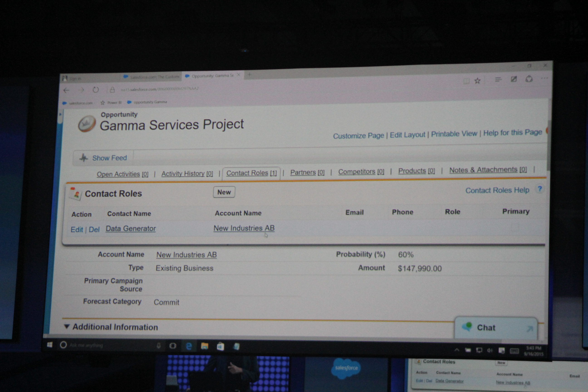Image resolution: width=588 pixels, height=392 pixels.
Task: Open a new browser tab with plus
Action: 249,74
